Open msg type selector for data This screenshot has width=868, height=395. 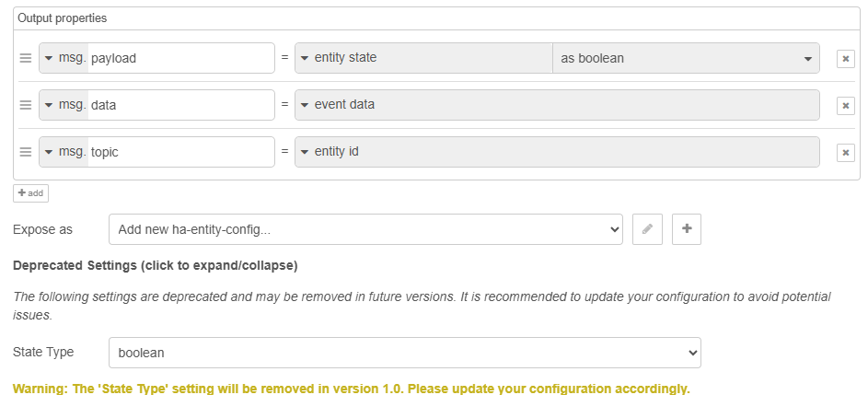coord(64,105)
